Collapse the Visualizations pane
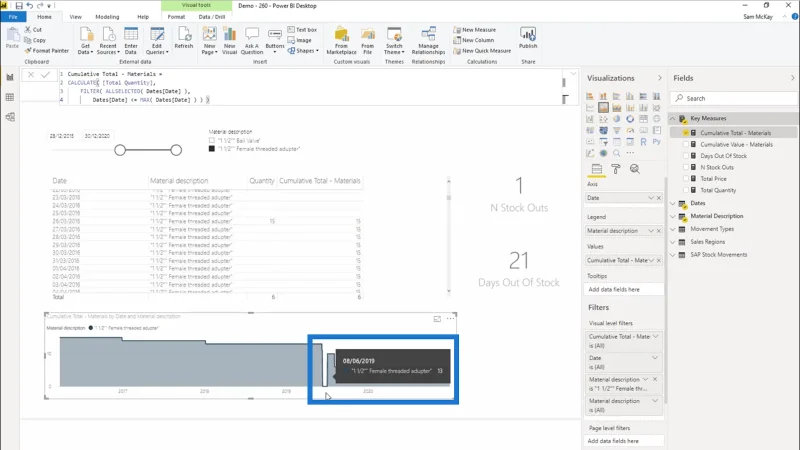This screenshot has height=450, width=800. (660, 78)
